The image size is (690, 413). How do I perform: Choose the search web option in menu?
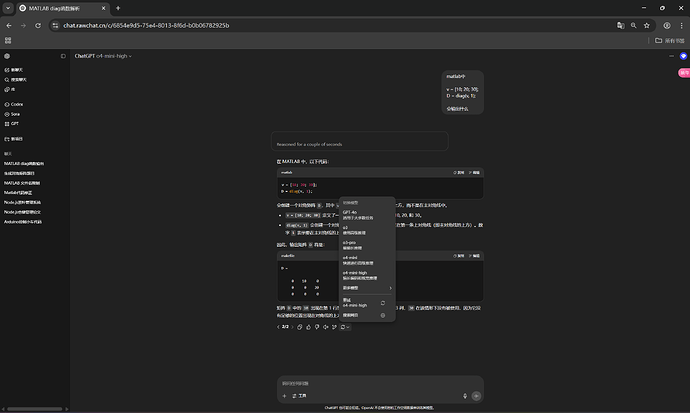[367, 315]
